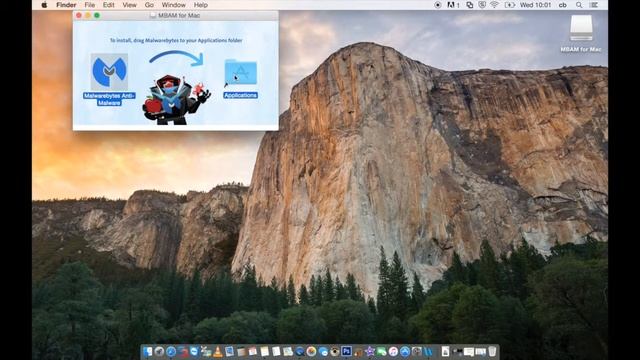Click the shield status icon in menu bar
The width and height of the screenshot is (640, 360).
click(482, 5)
